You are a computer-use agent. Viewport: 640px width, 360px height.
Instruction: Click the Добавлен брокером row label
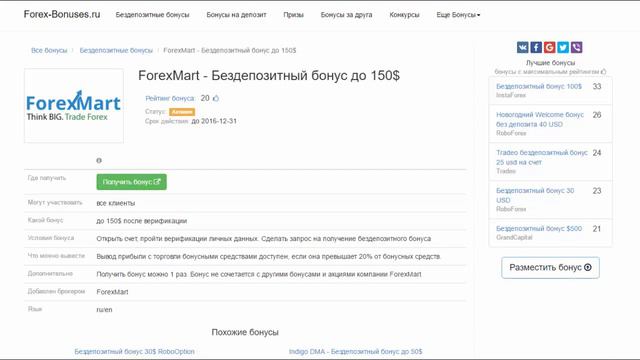pos(56,291)
